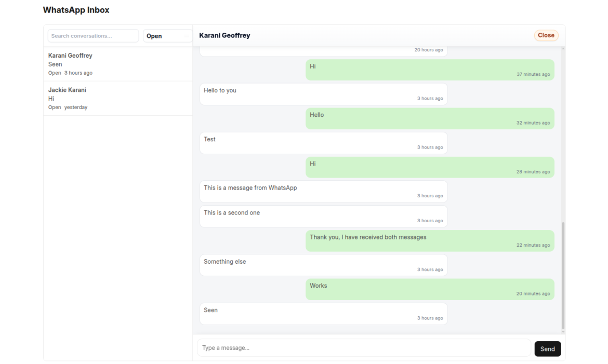The width and height of the screenshot is (608, 364).
Task: Click the WhatsApp Inbox page title
Action: point(76,10)
